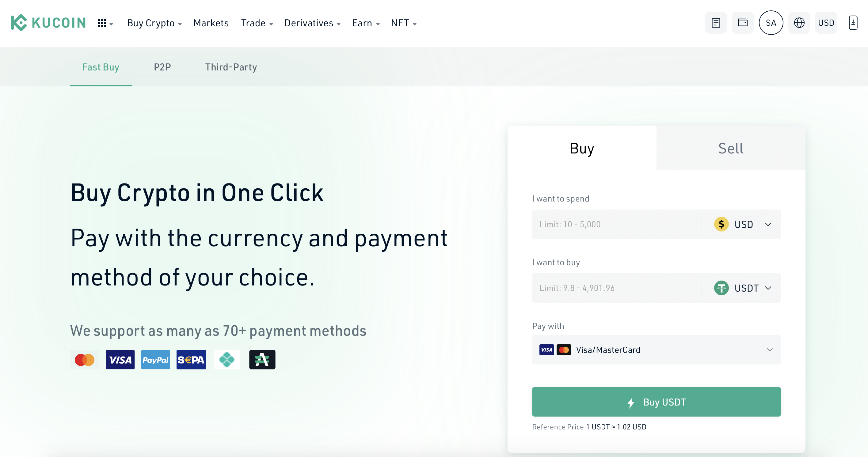
Task: Switch to the Buy tab
Action: (581, 148)
